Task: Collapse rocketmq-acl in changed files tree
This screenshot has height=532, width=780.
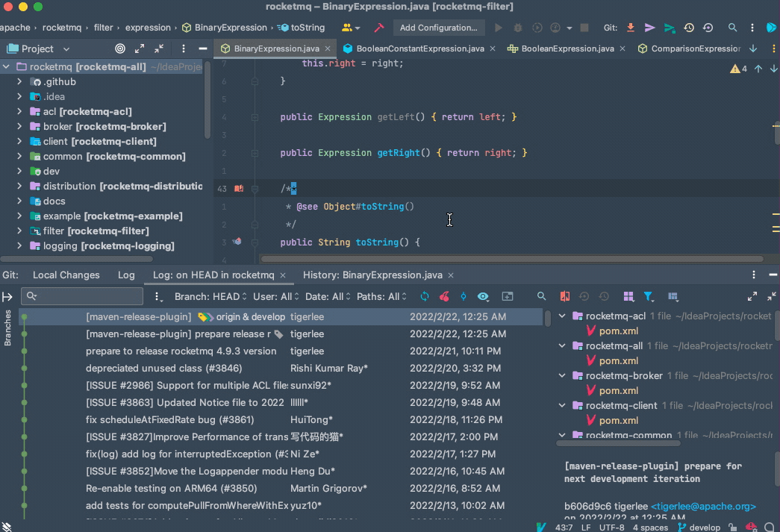Action: (x=562, y=316)
